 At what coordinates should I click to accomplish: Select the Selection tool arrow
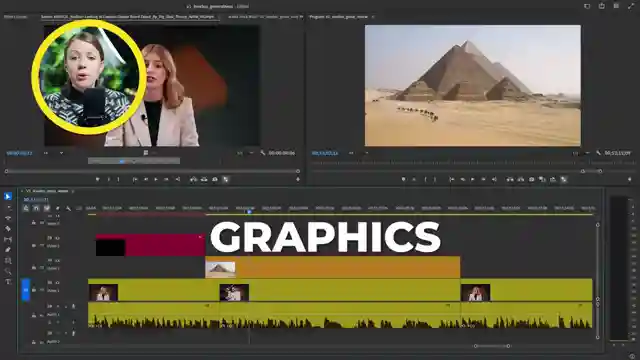[8, 197]
